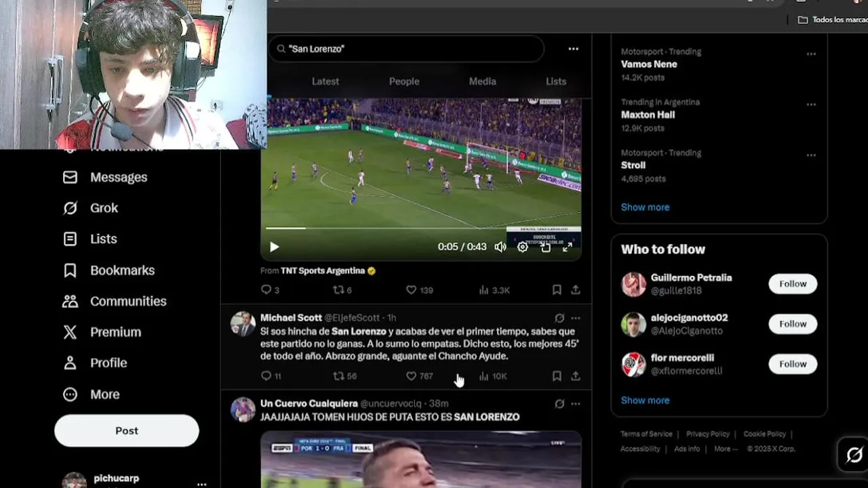Open Lists in the sidebar
The height and width of the screenshot is (488, 868).
90,239
